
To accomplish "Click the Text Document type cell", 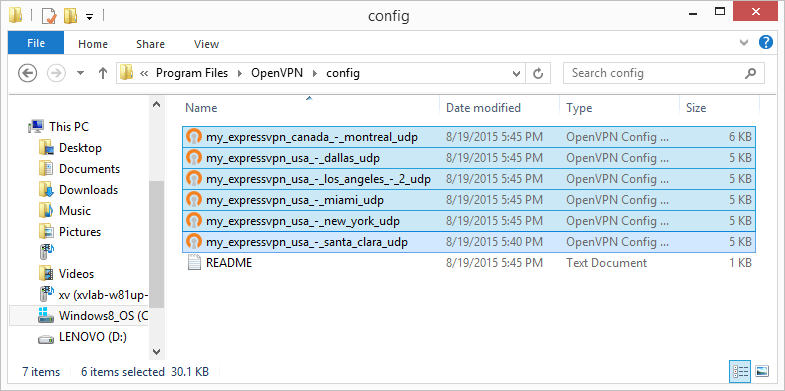I will tap(606, 263).
